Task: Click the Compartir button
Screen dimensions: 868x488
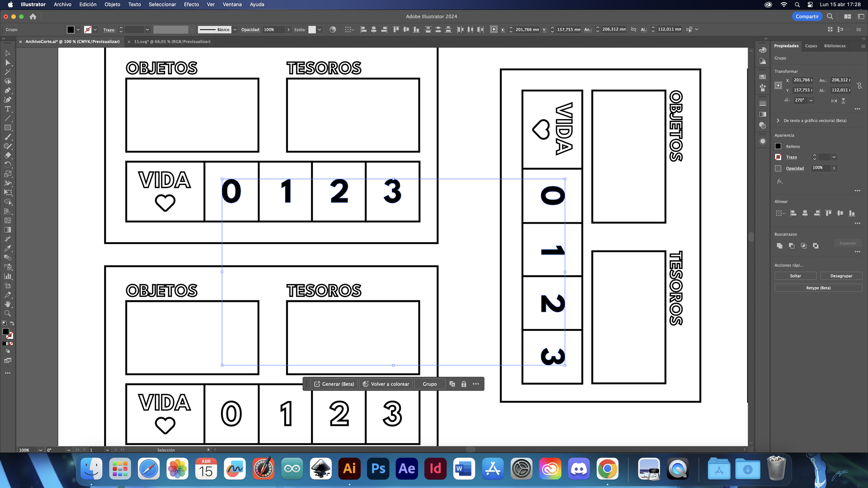Action: click(x=807, y=17)
